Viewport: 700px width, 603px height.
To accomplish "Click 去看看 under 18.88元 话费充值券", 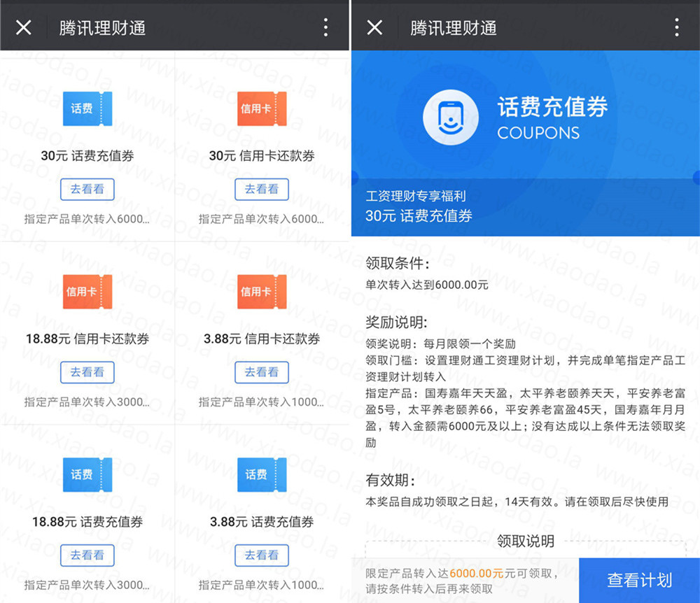I will pos(87,555).
